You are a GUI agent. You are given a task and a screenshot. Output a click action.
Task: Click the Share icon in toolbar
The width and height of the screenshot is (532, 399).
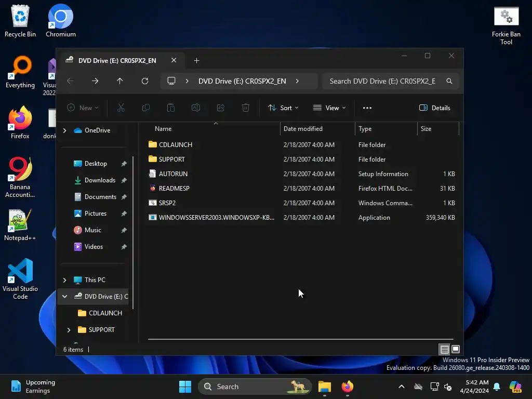[220, 108]
